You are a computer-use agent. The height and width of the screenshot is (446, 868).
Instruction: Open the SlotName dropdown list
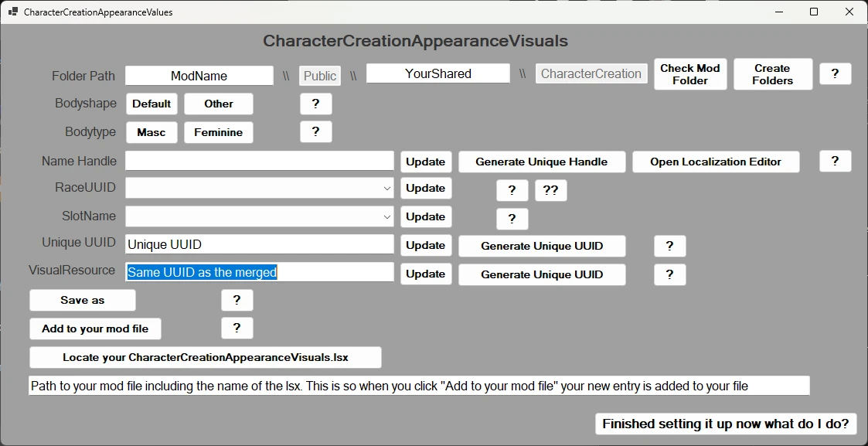[x=386, y=217]
